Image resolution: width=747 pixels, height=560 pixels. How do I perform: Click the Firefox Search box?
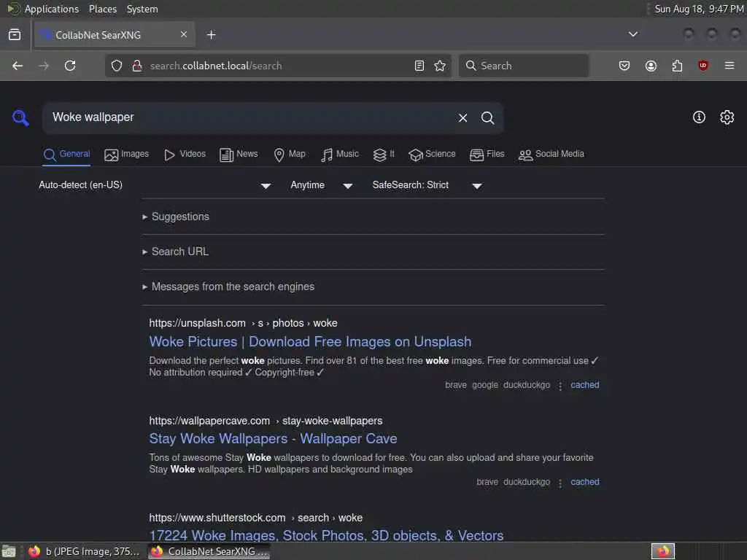(x=524, y=66)
